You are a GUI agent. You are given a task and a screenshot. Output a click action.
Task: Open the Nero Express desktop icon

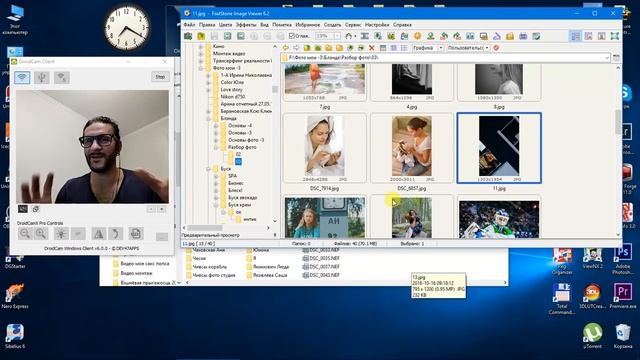(15, 296)
